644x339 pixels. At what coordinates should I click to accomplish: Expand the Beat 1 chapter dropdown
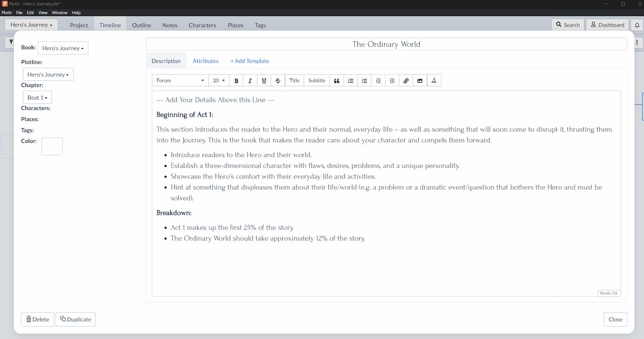[37, 97]
